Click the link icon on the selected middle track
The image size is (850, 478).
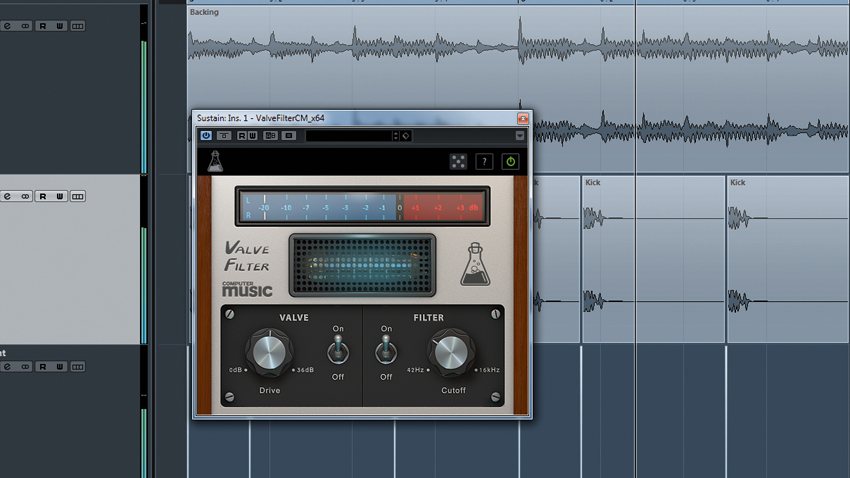click(x=25, y=196)
